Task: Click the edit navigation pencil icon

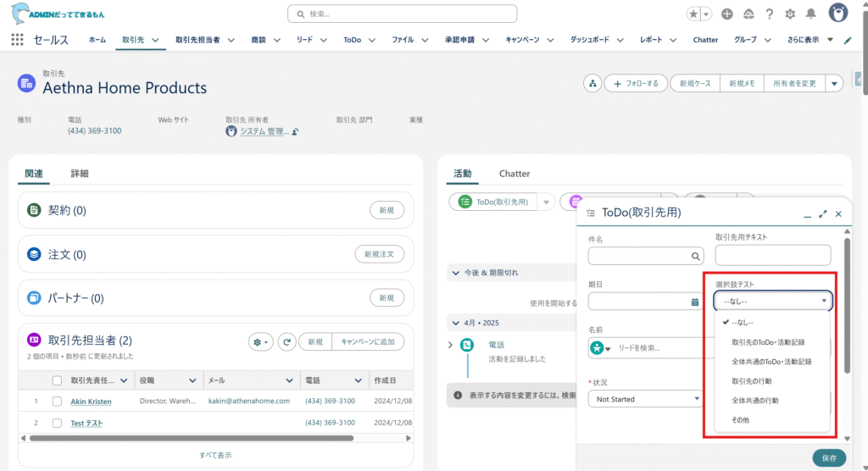Action: 848,41
